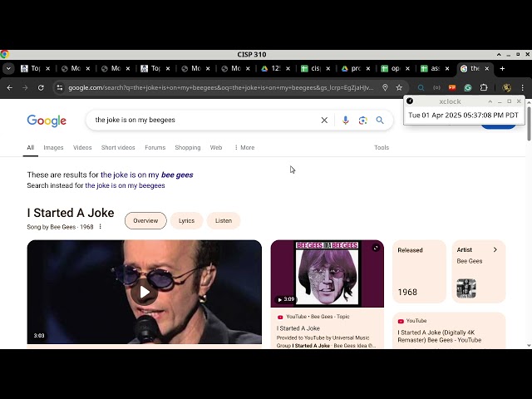Click corrected link 'the joke is on my bee gees'
532x399 pixels.
pyautogui.click(x=147, y=175)
